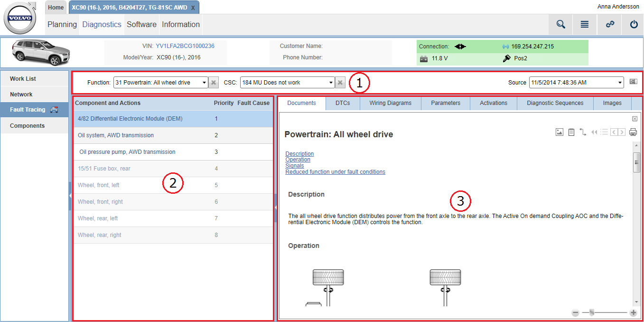
Task: Open the Diagnostics menu
Action: (102, 24)
